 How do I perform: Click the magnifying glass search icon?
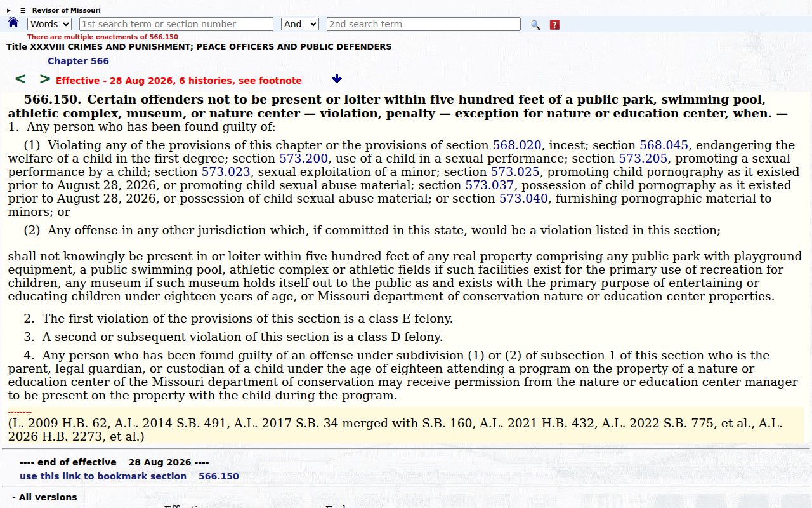coord(535,25)
